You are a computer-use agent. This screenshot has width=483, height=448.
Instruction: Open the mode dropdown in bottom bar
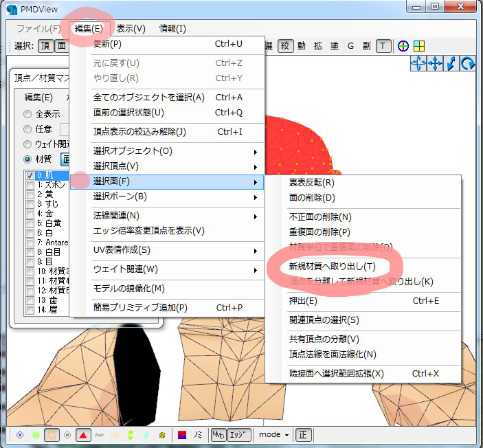click(273, 435)
